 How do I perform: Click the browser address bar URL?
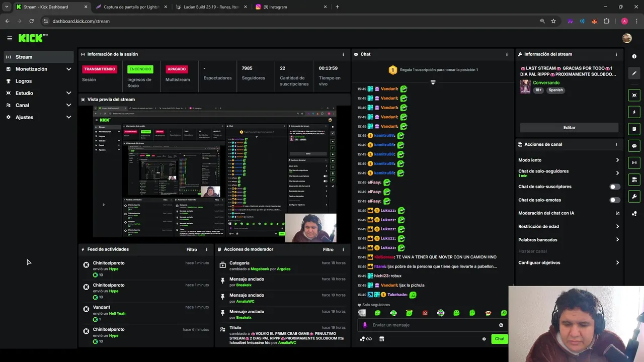(81, 21)
